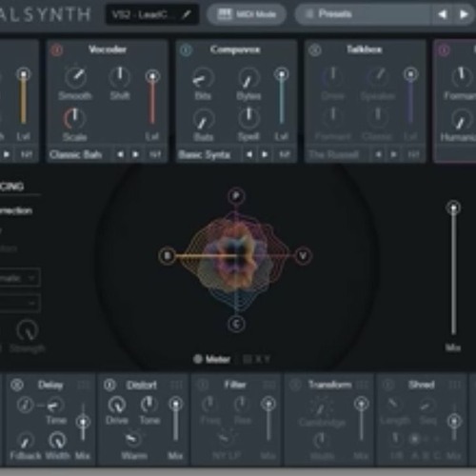This screenshot has width=476, height=476.
Task: Click the Compuvox module title
Action: [235, 50]
